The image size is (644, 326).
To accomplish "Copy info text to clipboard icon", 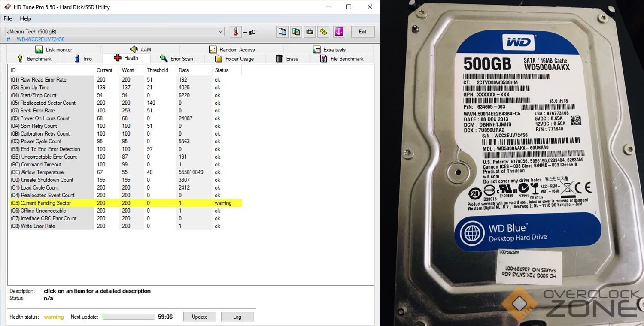I will click(282, 32).
